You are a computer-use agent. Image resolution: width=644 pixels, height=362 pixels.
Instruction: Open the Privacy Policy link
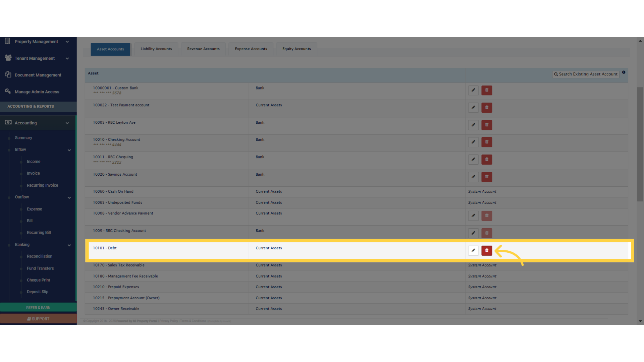click(169, 321)
